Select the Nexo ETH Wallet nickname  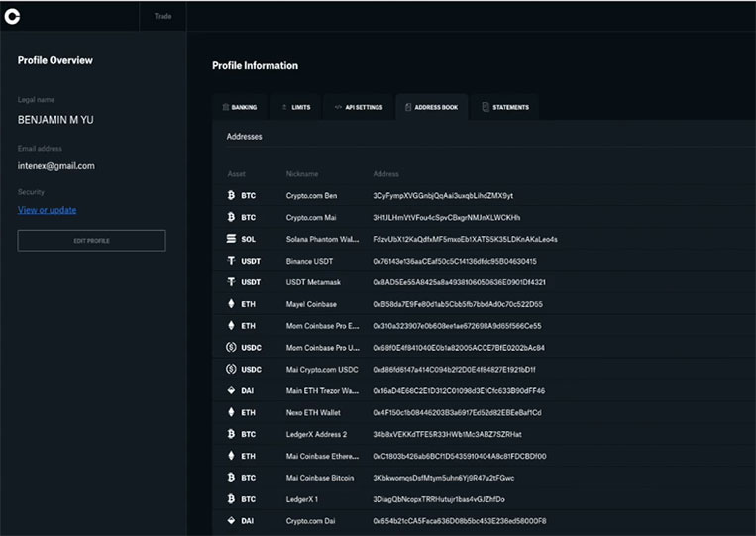pyautogui.click(x=313, y=412)
